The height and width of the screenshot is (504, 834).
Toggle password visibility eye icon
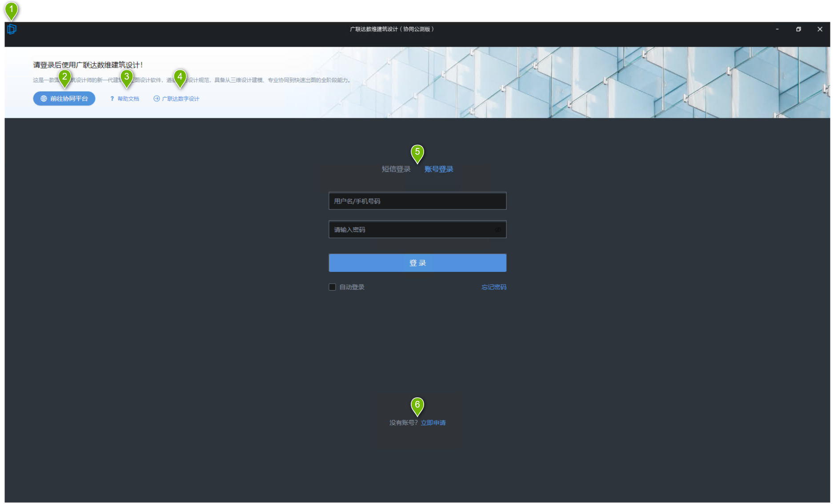click(498, 230)
